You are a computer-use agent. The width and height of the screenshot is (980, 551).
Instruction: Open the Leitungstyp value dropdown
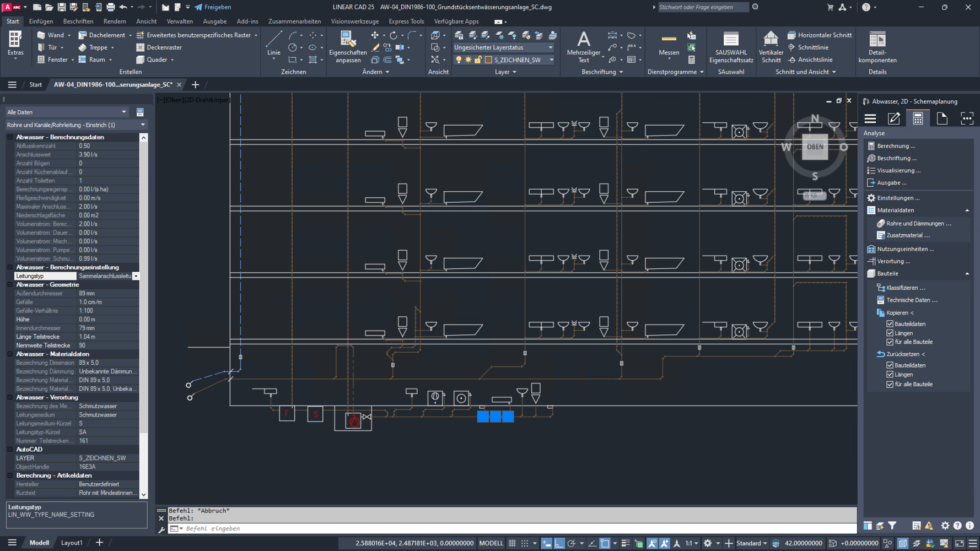136,276
